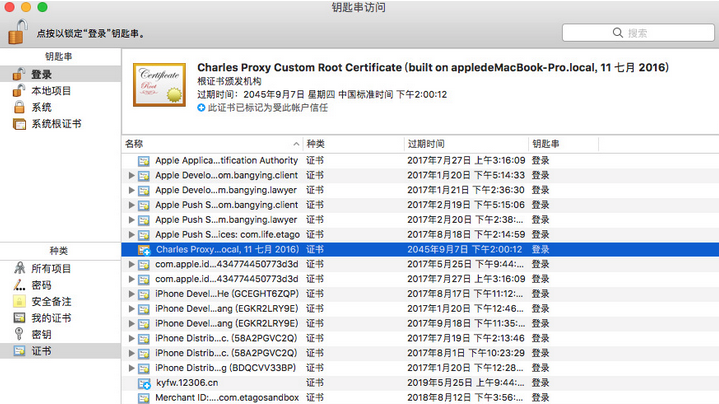Click the blue plus trust indicator icon
This screenshot has width=719, height=404.
[x=201, y=108]
